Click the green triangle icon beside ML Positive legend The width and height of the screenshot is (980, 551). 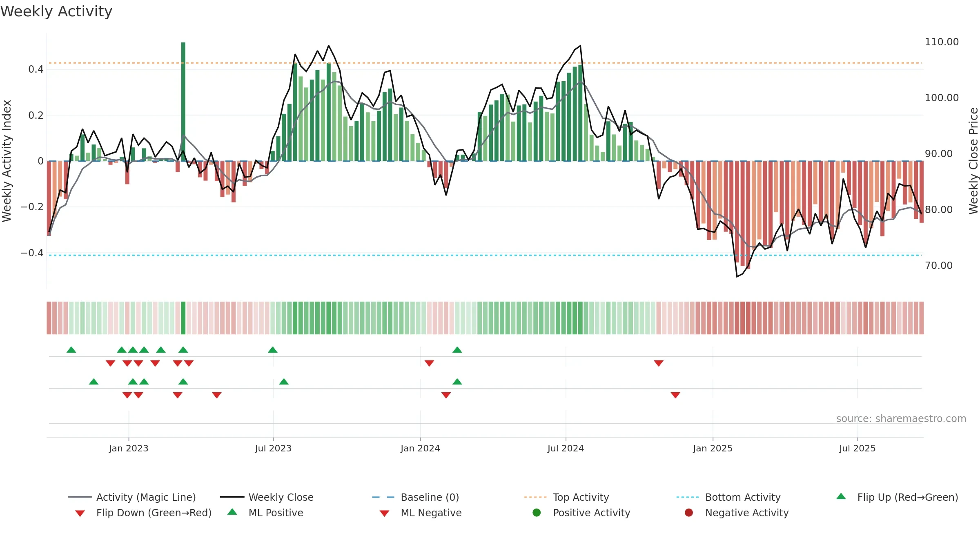pos(232,512)
